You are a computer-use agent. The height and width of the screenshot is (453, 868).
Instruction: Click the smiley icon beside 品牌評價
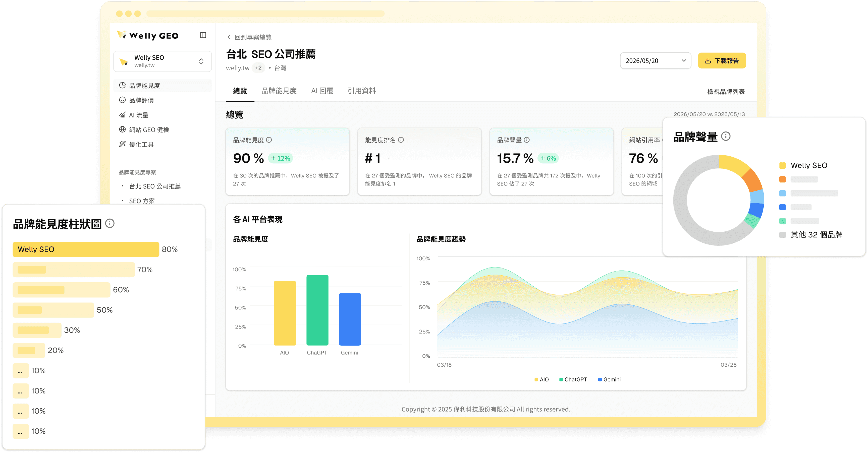click(x=122, y=100)
